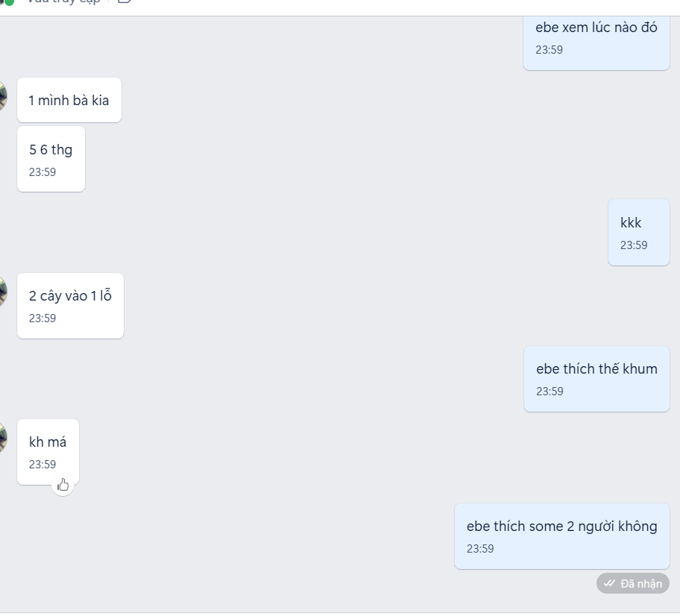
Task: Open sender avatar beside "2 cây vào 1 lỗ"
Action: [x=2, y=292]
